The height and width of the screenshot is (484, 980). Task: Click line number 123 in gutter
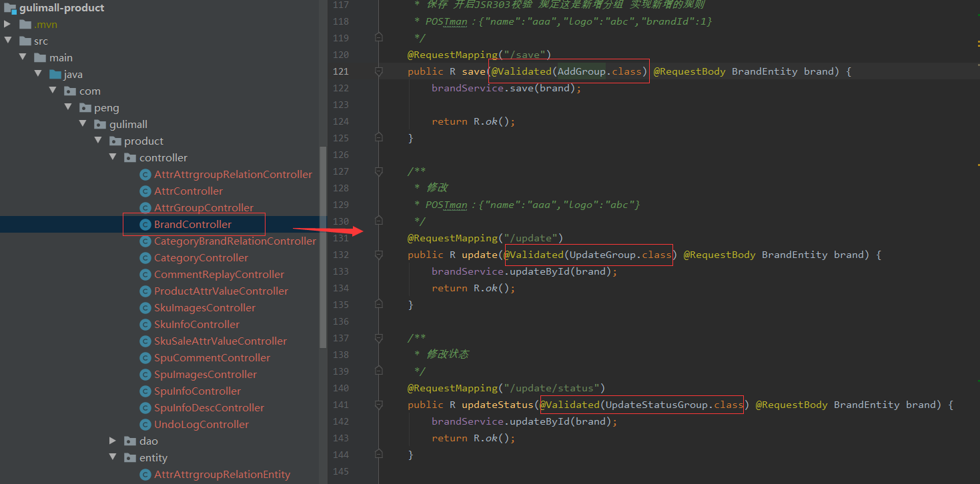(340, 105)
